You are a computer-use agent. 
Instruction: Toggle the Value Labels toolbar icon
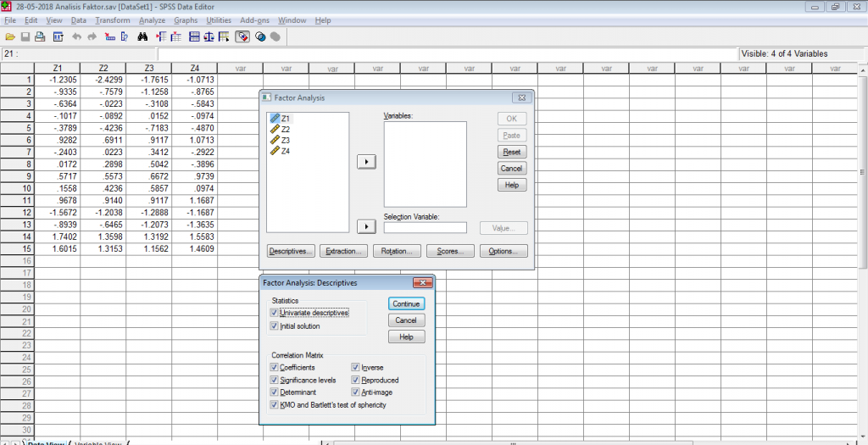tap(242, 37)
